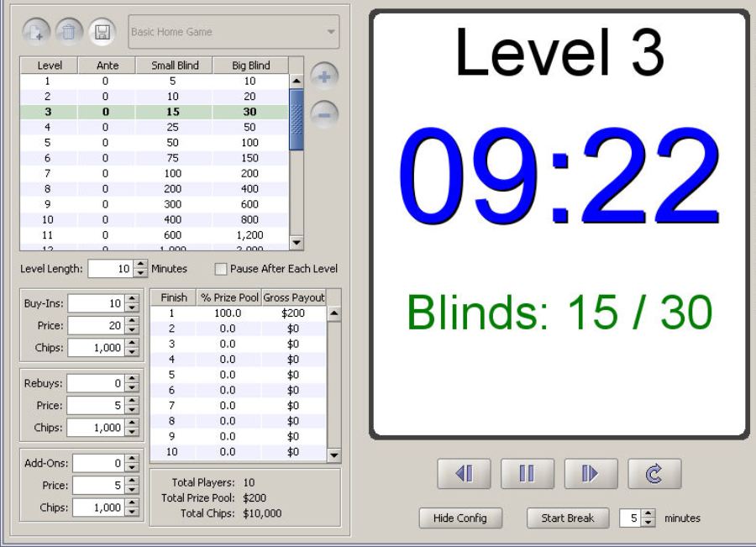Click the Rebuys Price input field
The height and width of the screenshot is (547, 756).
click(95, 406)
